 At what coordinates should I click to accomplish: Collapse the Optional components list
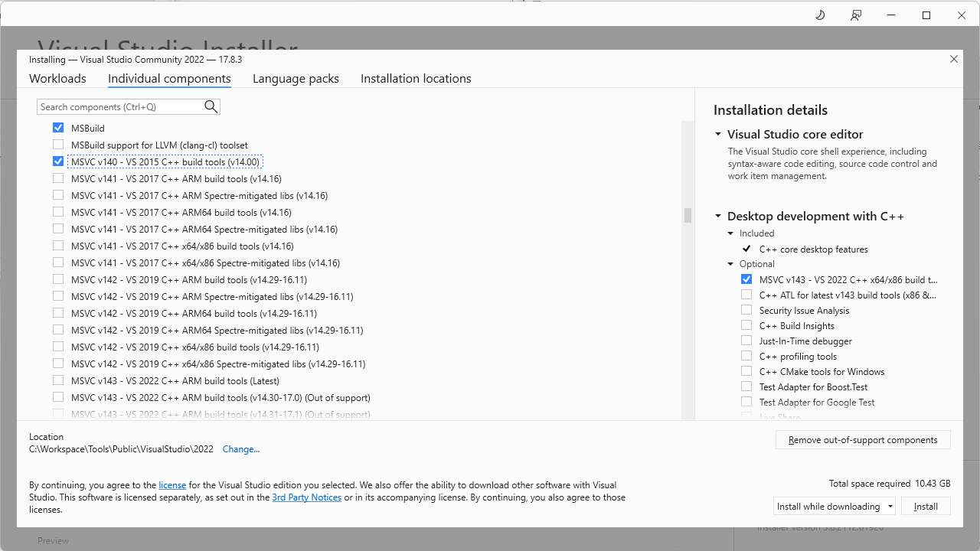pyautogui.click(x=730, y=263)
